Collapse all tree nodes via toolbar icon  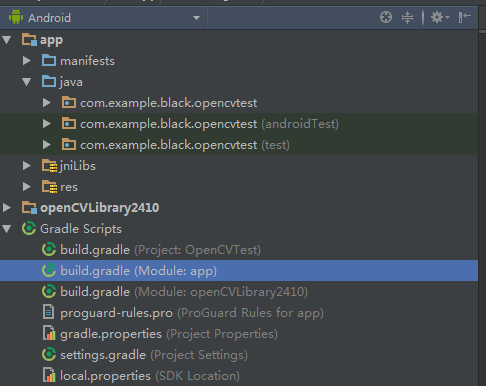407,17
